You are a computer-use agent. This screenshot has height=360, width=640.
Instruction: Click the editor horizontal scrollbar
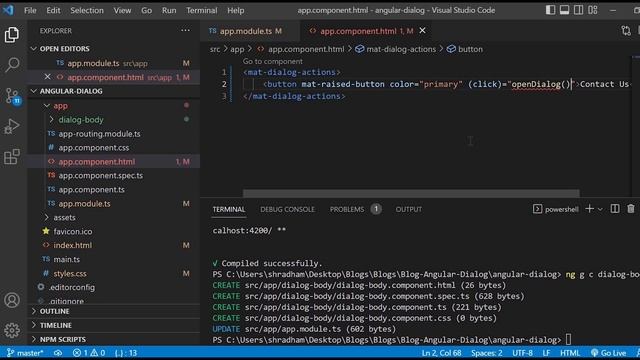411,193
